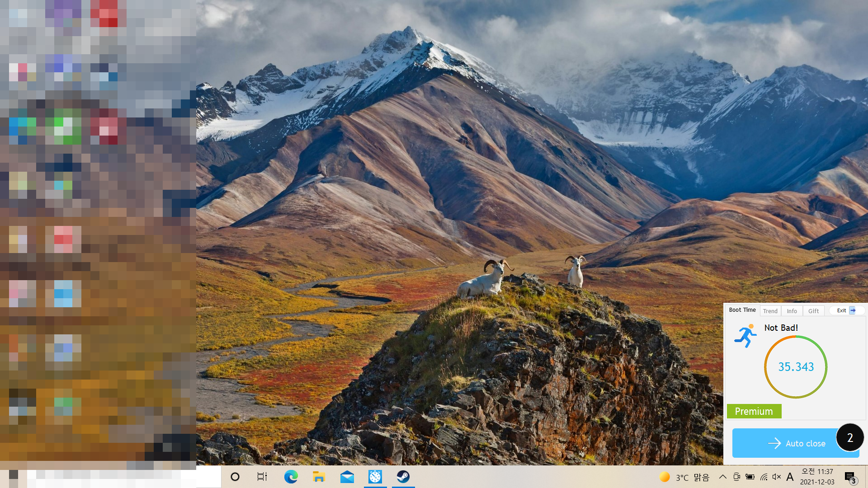
Task: Switch to the Trend tab
Action: tap(770, 311)
